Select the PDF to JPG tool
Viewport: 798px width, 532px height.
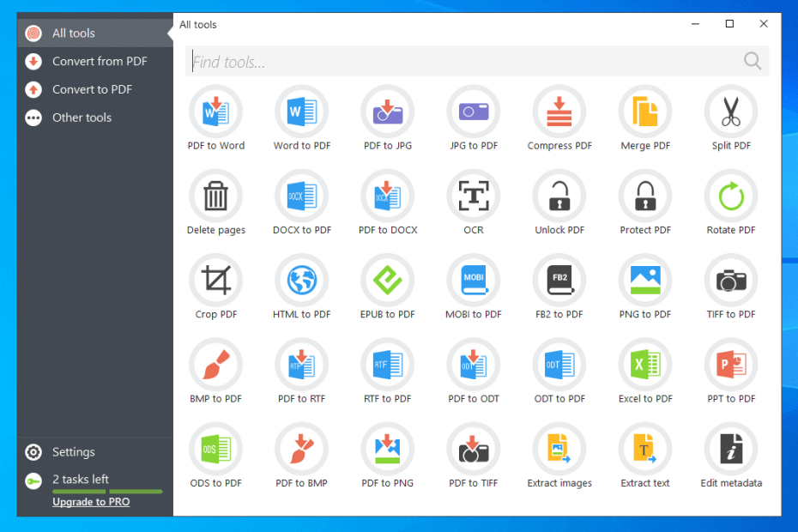387,112
